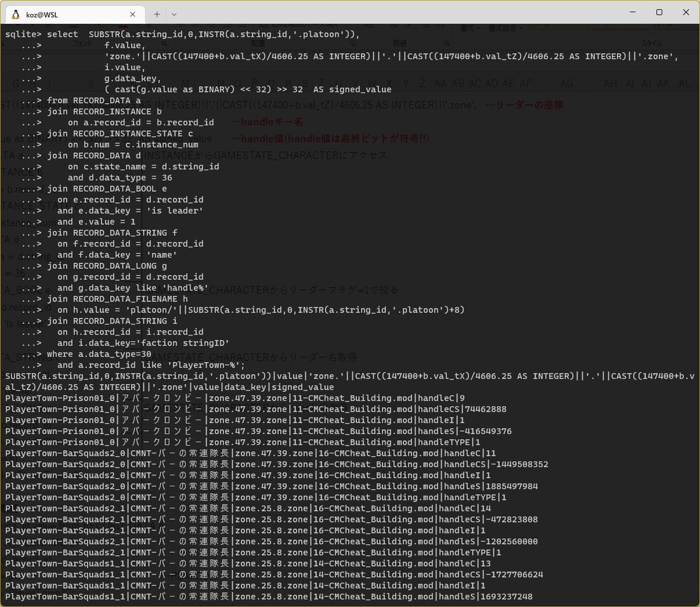The height and width of the screenshot is (607, 700).
Task: Click Prison01_0 row with value -416549376
Action: click(x=258, y=432)
